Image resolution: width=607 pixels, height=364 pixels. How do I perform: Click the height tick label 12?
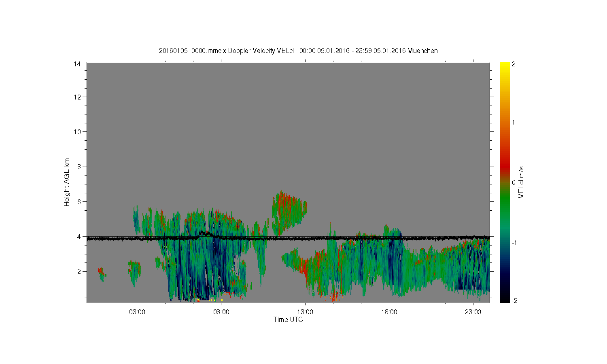tap(78, 97)
